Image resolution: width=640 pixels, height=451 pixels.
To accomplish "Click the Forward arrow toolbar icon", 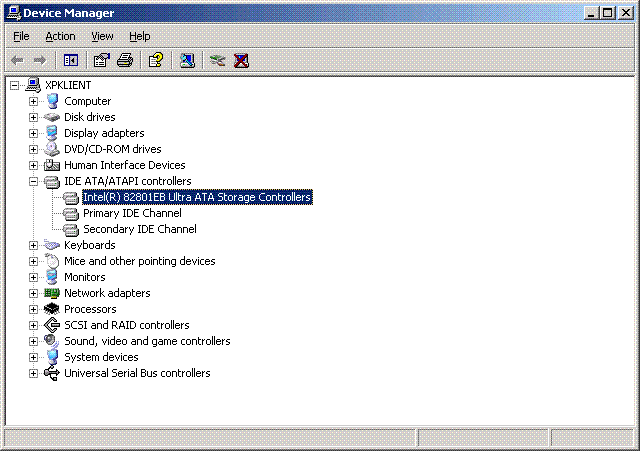I will [x=40, y=61].
